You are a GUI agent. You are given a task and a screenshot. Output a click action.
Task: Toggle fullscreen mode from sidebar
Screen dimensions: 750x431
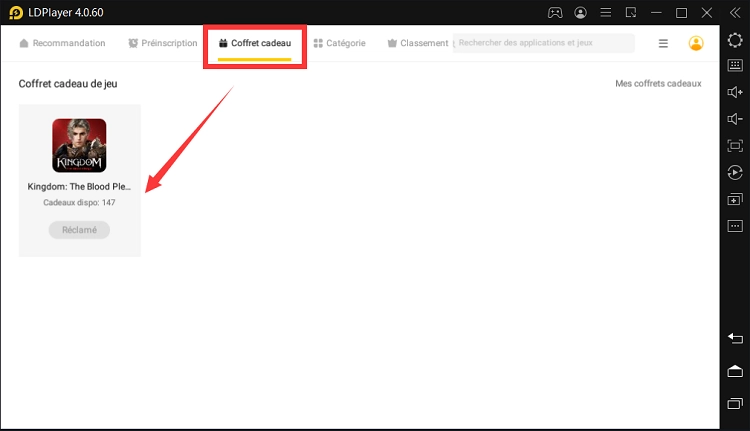click(735, 146)
